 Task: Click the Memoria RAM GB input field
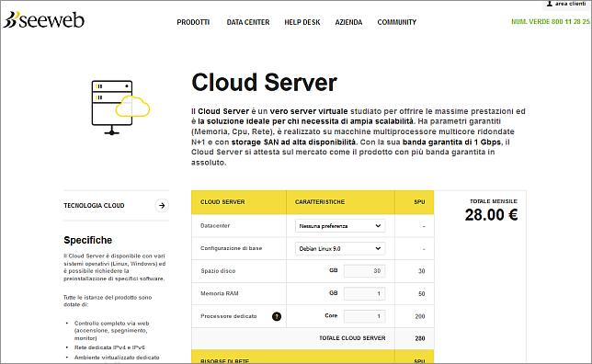click(x=364, y=293)
